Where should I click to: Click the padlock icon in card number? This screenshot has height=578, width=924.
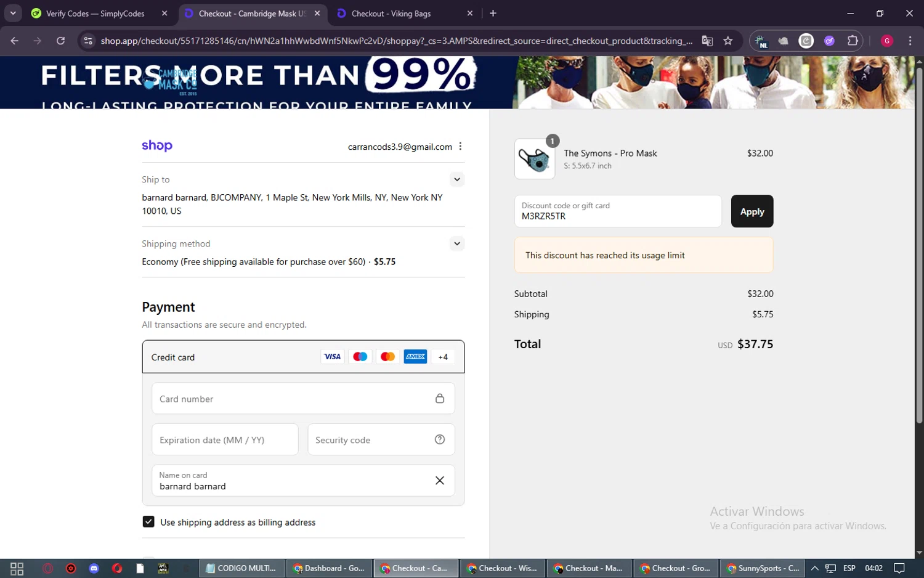coord(440,399)
